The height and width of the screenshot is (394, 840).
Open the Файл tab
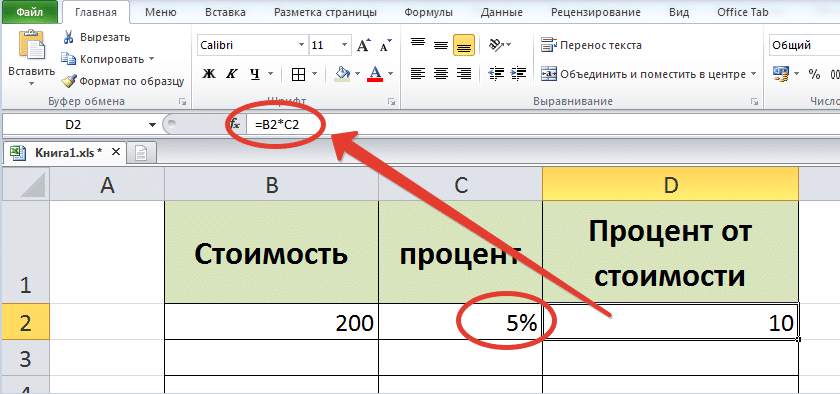point(30,11)
